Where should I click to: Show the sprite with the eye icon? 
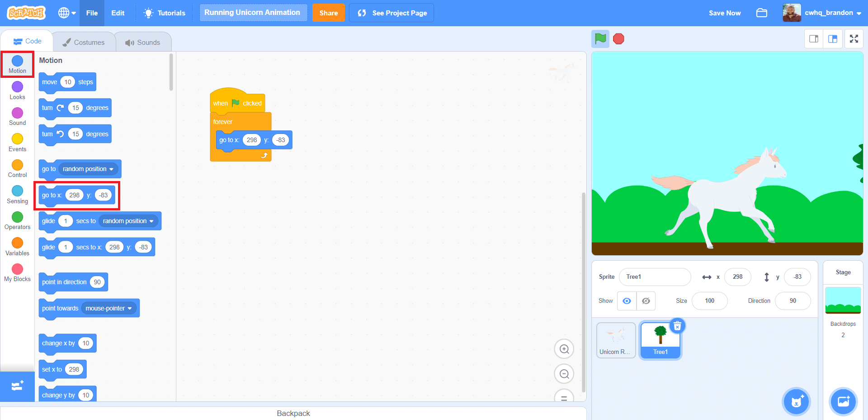627,301
